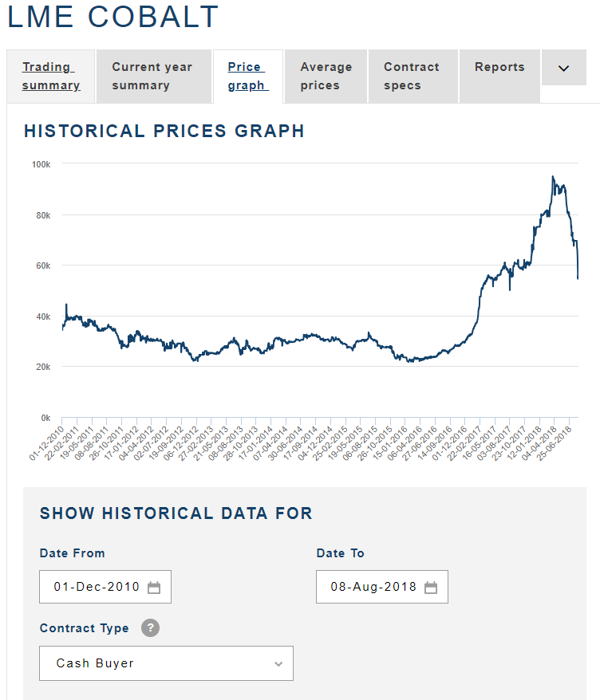
Task: Click the 0k y-axis label
Action: click(45, 418)
